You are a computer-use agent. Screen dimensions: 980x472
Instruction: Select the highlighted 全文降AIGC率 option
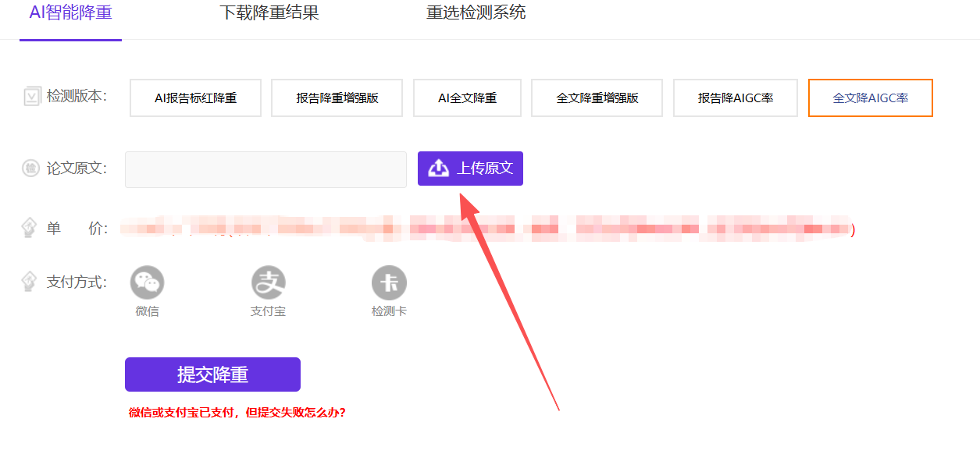pyautogui.click(x=870, y=98)
